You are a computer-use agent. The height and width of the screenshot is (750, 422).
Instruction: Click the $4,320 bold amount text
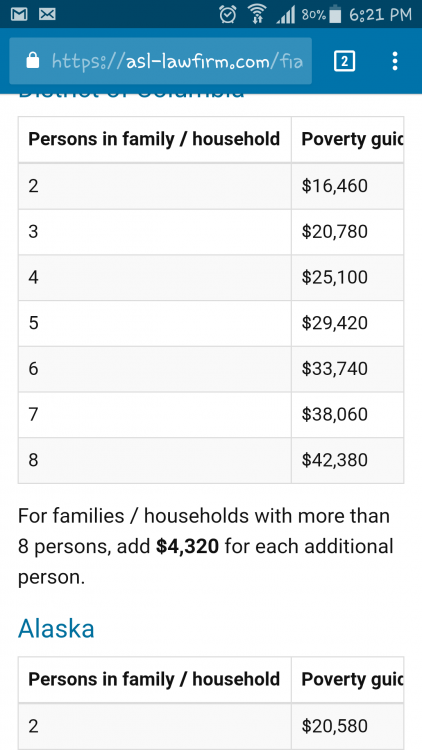[187, 546]
